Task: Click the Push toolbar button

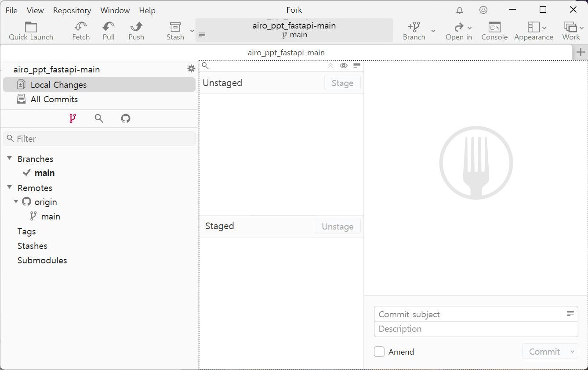Action: pyautogui.click(x=136, y=31)
